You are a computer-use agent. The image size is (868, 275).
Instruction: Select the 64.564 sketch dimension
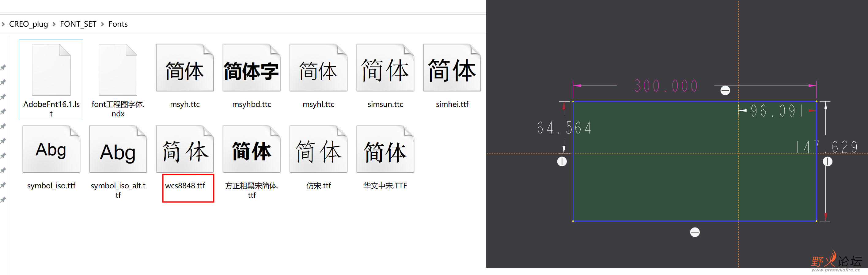coord(564,128)
